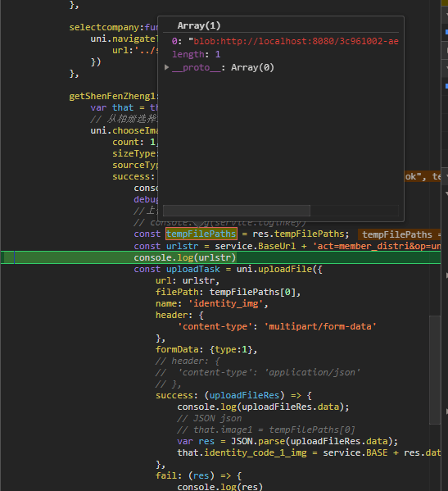The image size is (448, 491).
Task: Click the const urlstr declaration line
Action: pos(287,246)
